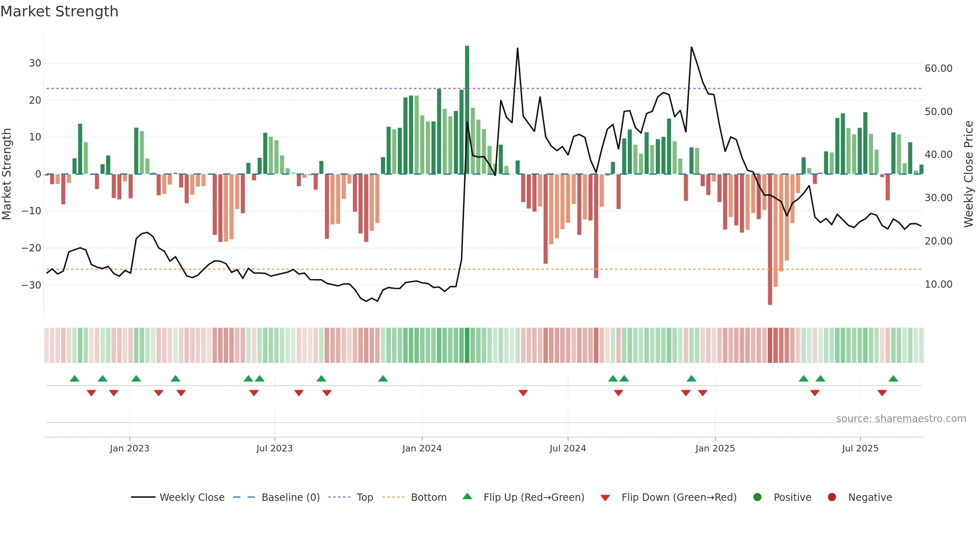Select the vertical Market Strength axis title
Image resolution: width=980 pixels, height=551 pixels.
[x=7, y=174]
